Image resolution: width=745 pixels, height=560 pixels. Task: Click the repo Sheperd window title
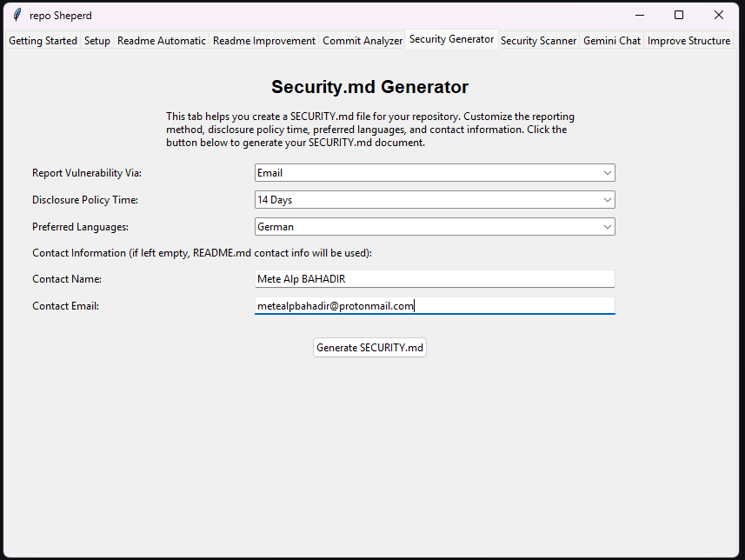click(x=60, y=16)
